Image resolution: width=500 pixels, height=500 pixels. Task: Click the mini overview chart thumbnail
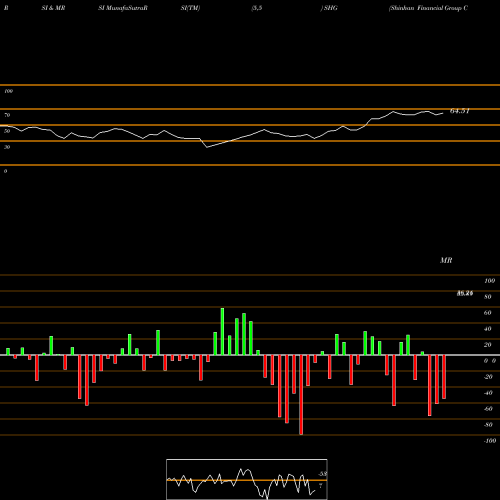click(x=247, y=479)
